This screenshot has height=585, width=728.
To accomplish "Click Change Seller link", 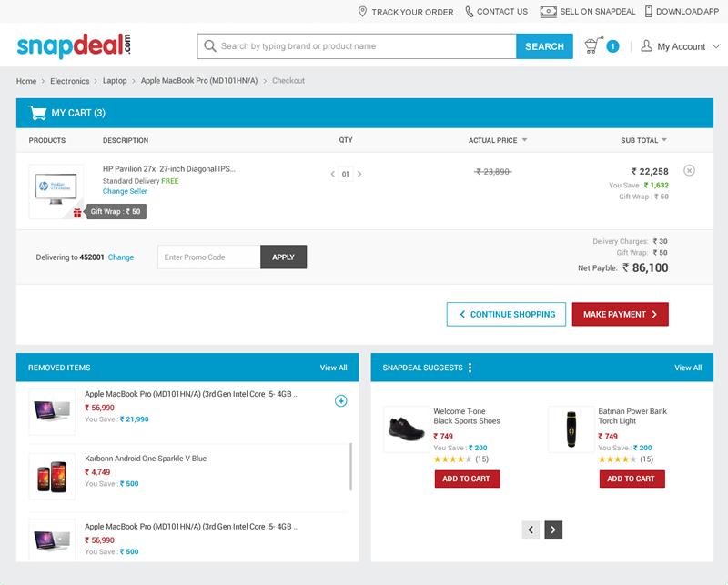I will coord(125,191).
